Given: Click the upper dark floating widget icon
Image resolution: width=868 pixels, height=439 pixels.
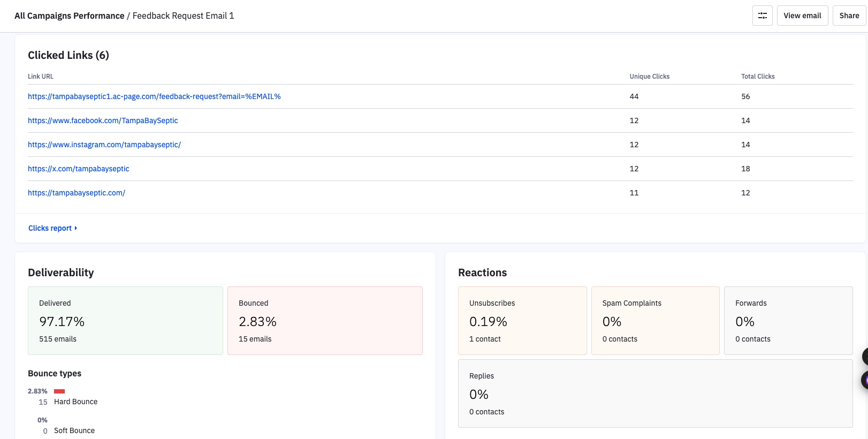Looking at the screenshot, I should (864, 356).
